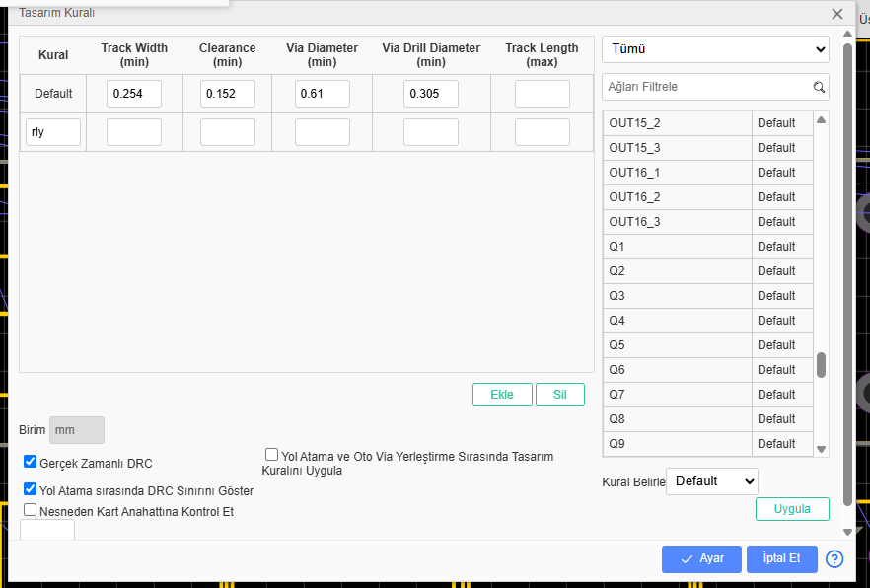
Task: Close the Tasarım Kuralı dialog
Action: pos(837,14)
